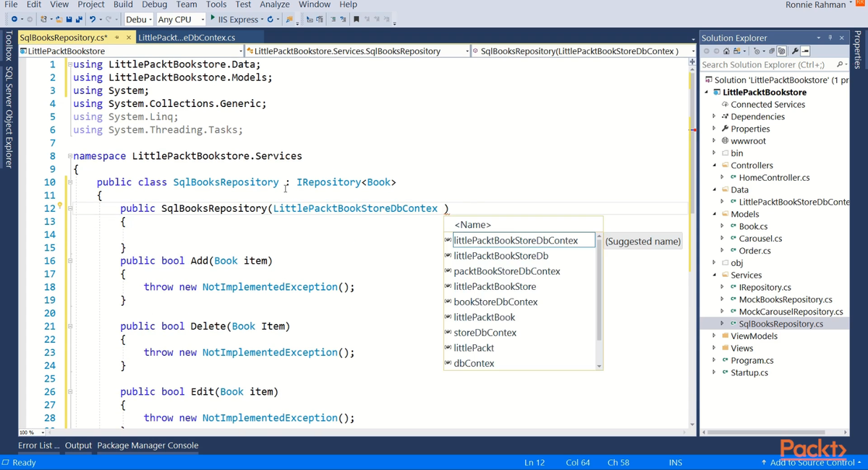Open the Toolbox side panel
868x470 pixels.
tap(9, 46)
